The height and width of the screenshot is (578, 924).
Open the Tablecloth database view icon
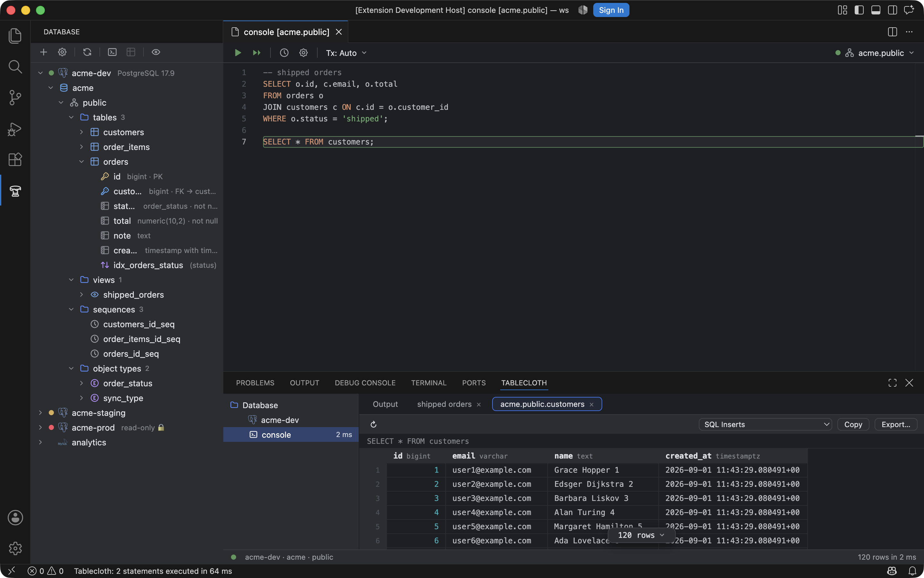point(15,190)
